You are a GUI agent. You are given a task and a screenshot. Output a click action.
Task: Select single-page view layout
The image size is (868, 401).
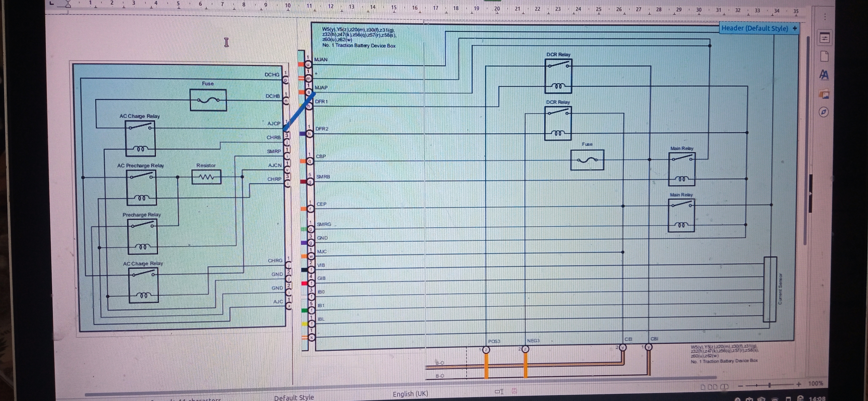703,387
